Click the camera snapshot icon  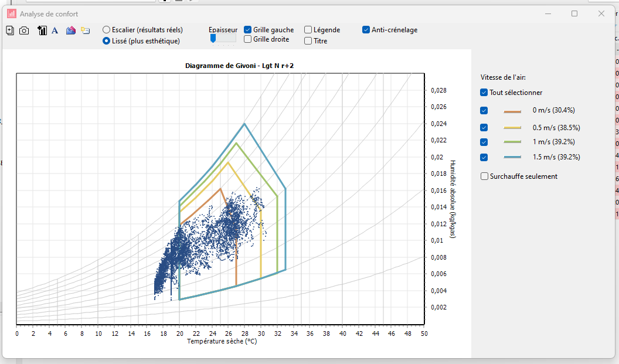[x=24, y=30]
